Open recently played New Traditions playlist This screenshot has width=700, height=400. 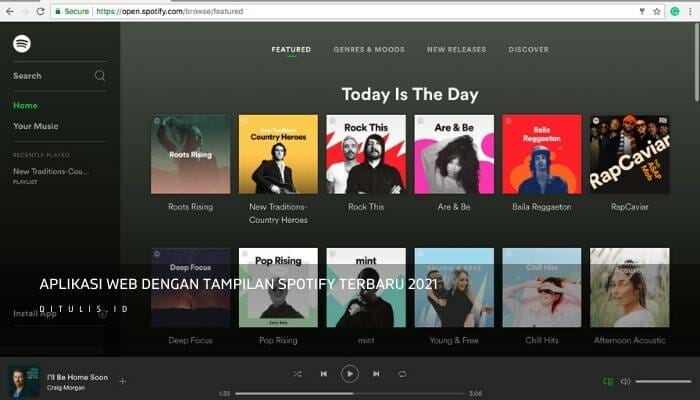click(51, 175)
